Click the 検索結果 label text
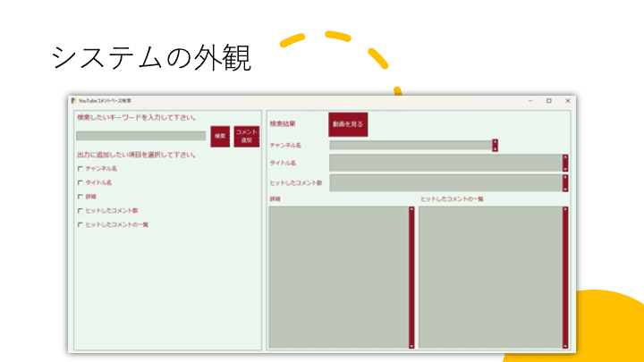644x362 pixels. pyautogui.click(x=283, y=124)
